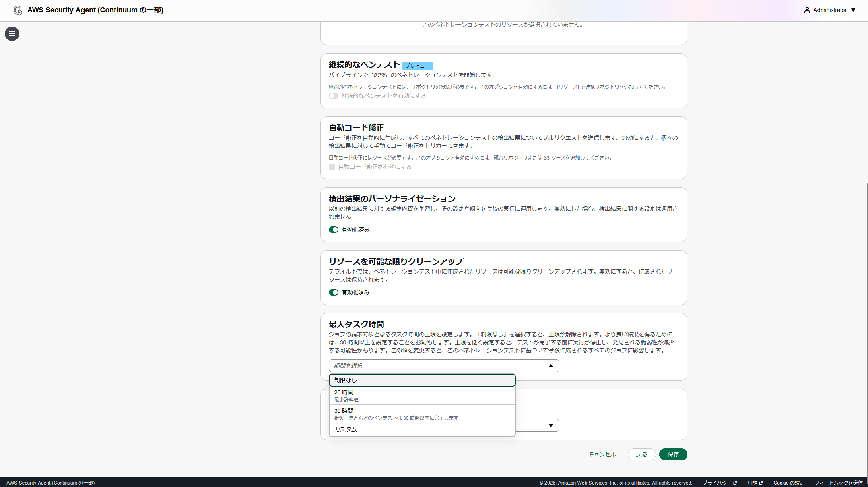Toggle 検出結果のパーソナライゼーション 有効化済み switch
The width and height of the screenshot is (868, 487).
click(333, 230)
